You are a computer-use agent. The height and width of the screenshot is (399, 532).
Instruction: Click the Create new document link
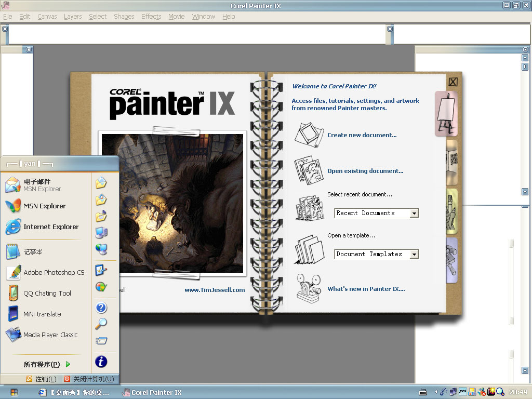[362, 135]
